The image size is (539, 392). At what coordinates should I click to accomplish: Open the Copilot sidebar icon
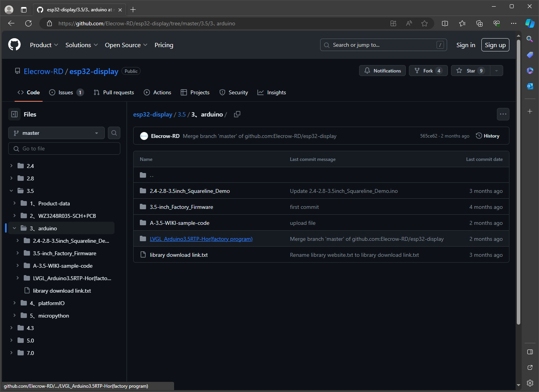530,23
